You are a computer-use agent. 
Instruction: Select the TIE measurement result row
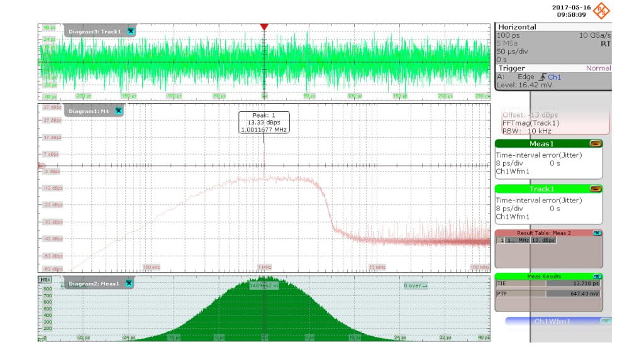pyautogui.click(x=548, y=284)
